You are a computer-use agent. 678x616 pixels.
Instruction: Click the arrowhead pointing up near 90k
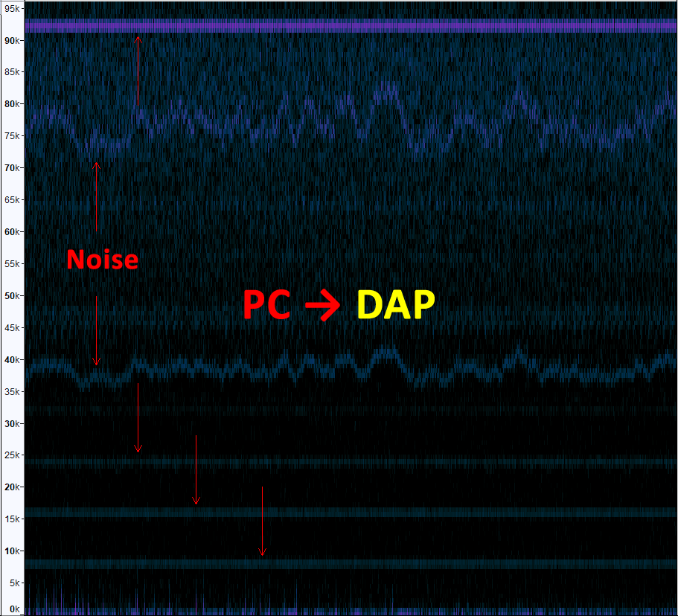click(x=138, y=39)
